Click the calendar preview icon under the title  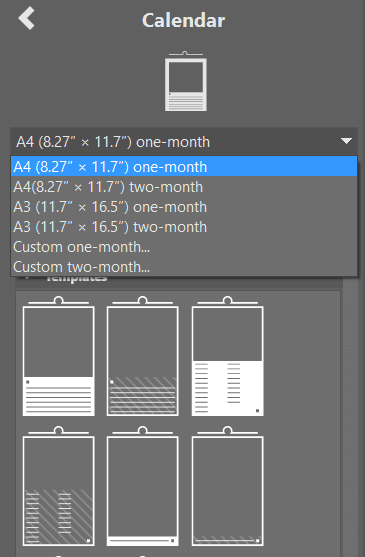pyautogui.click(x=186, y=81)
